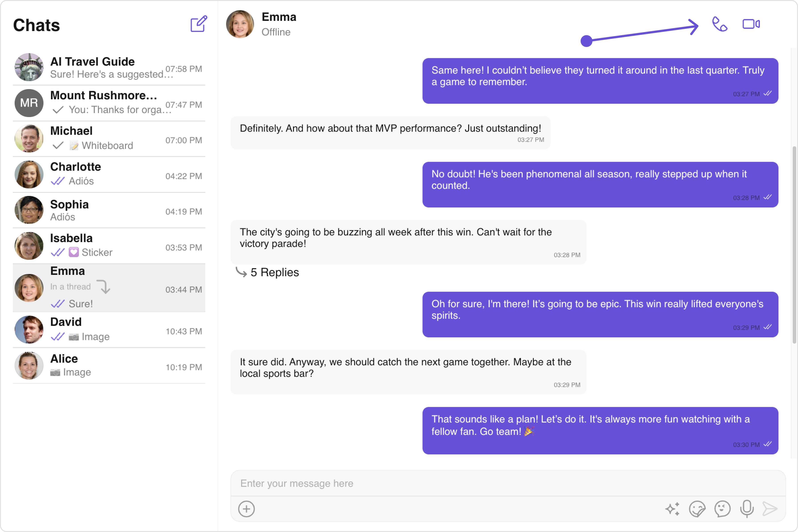Click Emma's avatar in the chat header
This screenshot has height=532, width=798.
coord(240,24)
